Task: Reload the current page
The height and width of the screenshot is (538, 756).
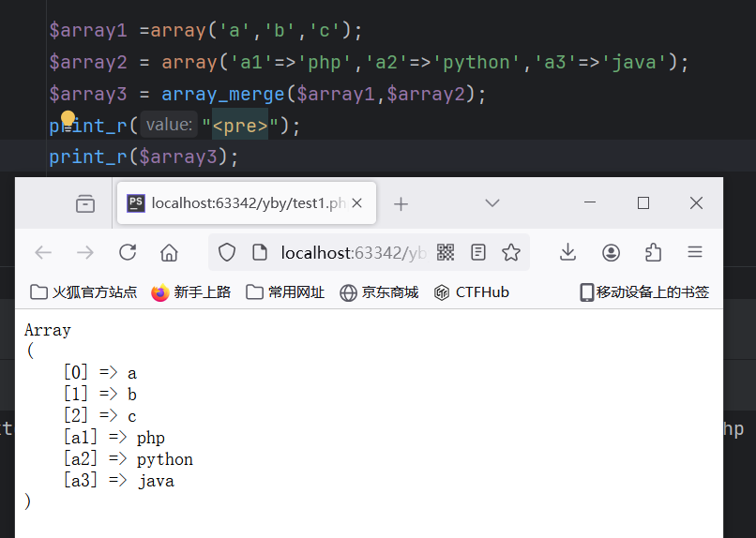Action: [x=128, y=252]
